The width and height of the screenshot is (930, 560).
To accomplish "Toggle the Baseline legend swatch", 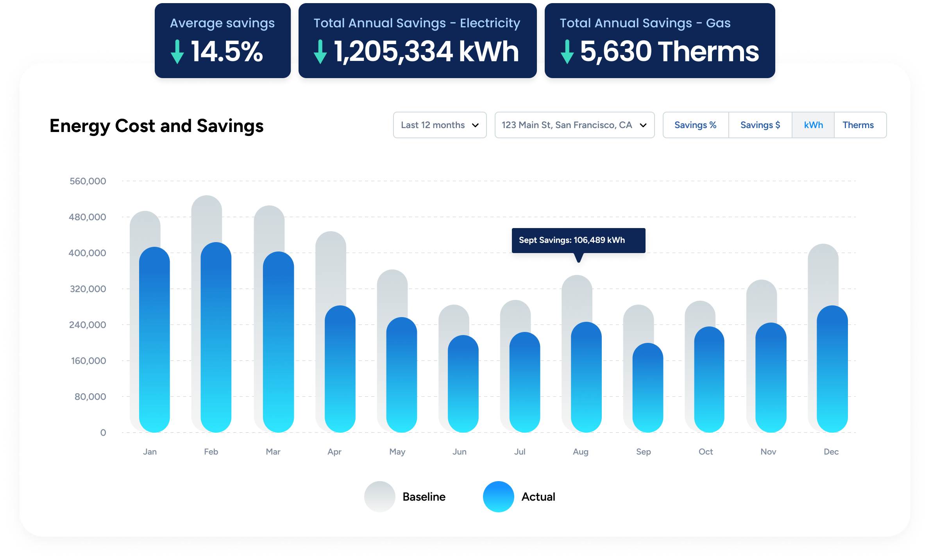I will point(379,496).
